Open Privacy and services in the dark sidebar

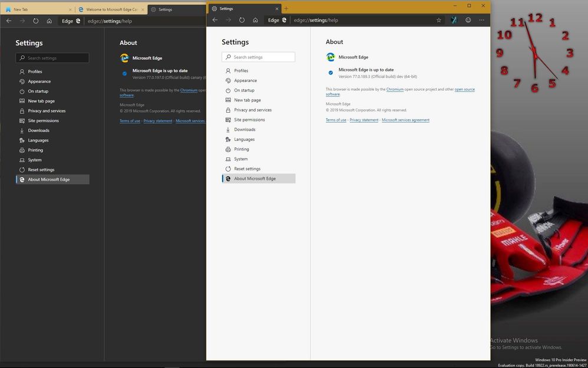[52, 111]
